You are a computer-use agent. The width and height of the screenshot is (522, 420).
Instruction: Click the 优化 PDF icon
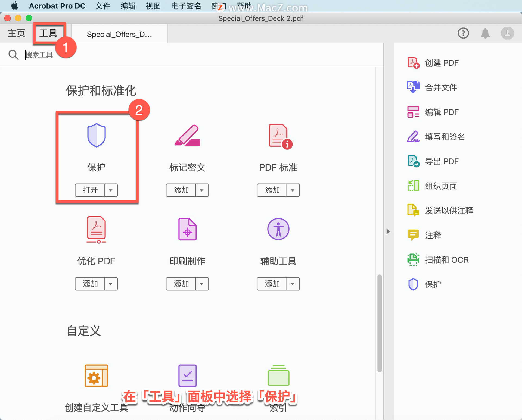coord(96,230)
